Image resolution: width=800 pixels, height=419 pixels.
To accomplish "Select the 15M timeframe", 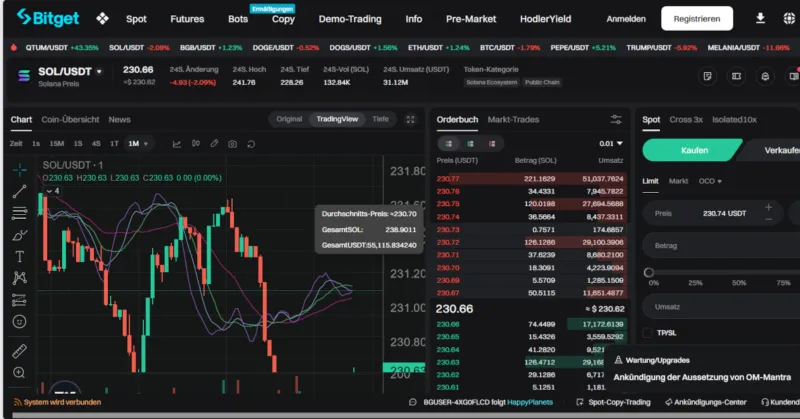I will [57, 144].
